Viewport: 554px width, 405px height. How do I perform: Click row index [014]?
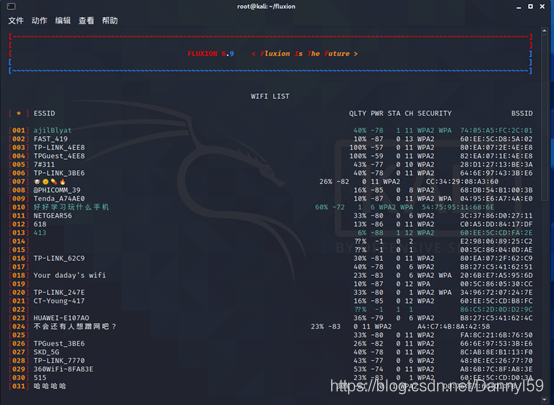[19, 241]
